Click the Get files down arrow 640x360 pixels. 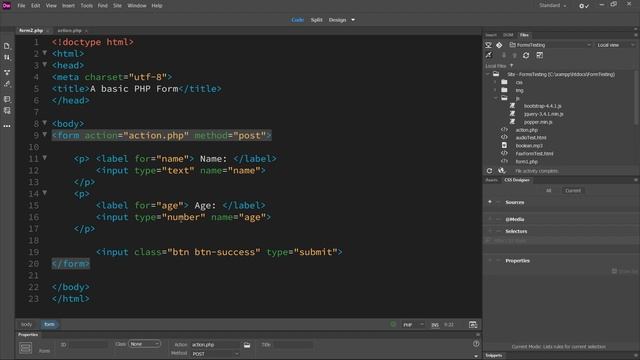tap(504, 55)
